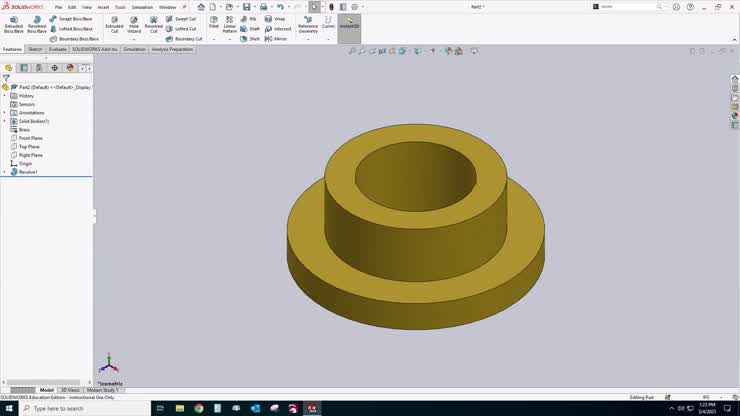The image size is (740, 416).
Task: Click Windows taskbar search box
Action: point(85,408)
